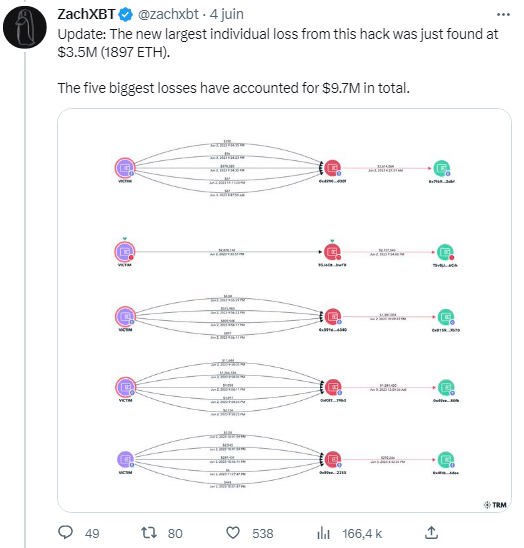Image resolution: width=524 pixels, height=548 pixels.
Task: Click the 4 juin timestamp
Action: tap(227, 14)
